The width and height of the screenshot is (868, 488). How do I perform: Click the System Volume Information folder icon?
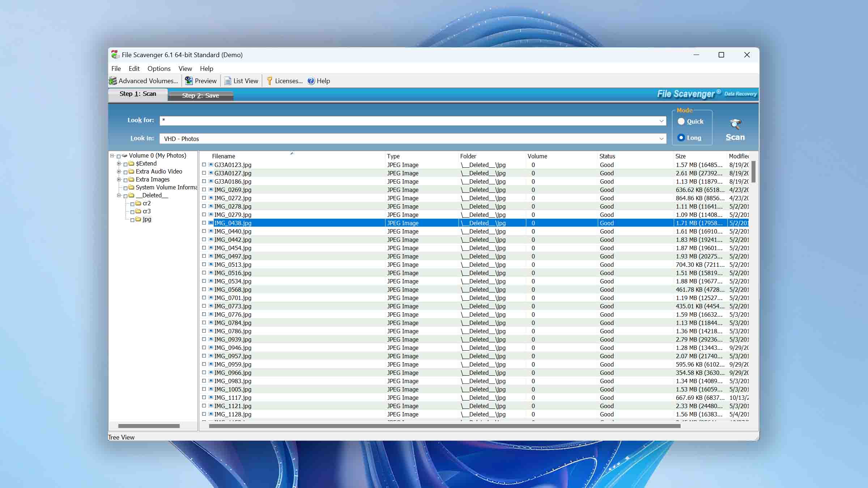point(131,188)
